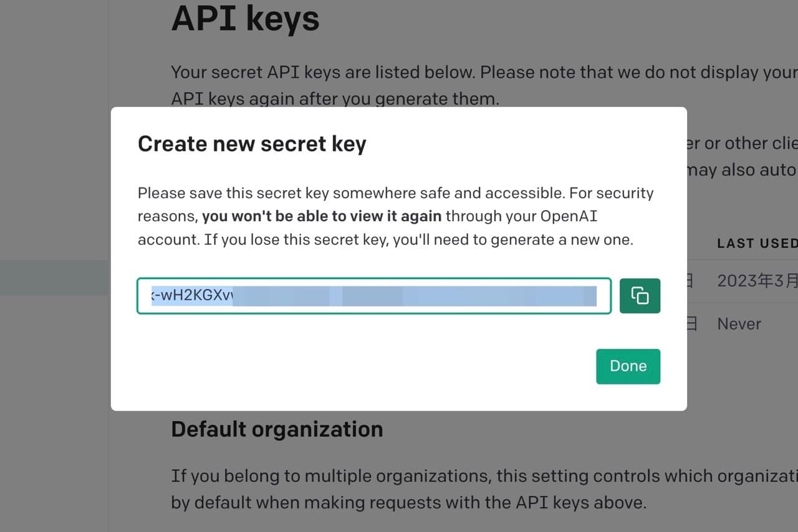Click the 'by default when making requests' line
The image size is (798, 532).
[x=409, y=503]
